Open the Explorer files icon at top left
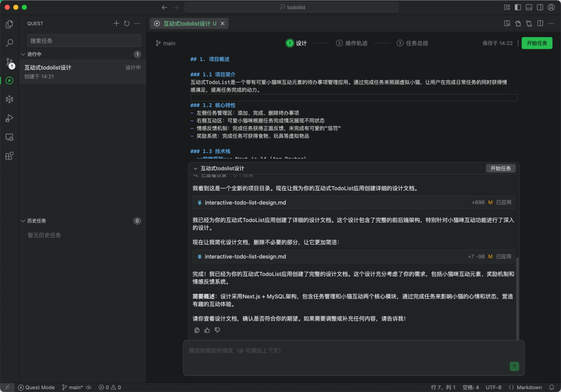The width and height of the screenshot is (561, 392). 8,24
